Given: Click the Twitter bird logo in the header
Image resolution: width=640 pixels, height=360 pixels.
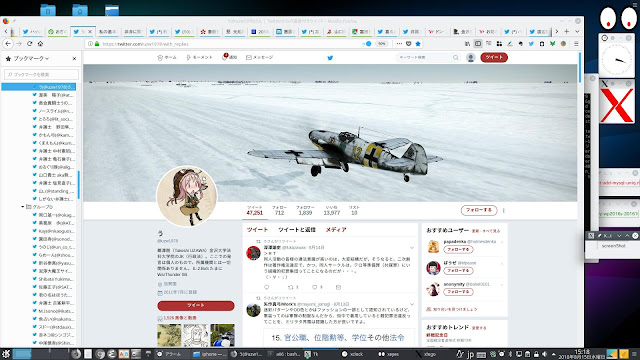Looking at the screenshot, I should pyautogui.click(x=330, y=58).
